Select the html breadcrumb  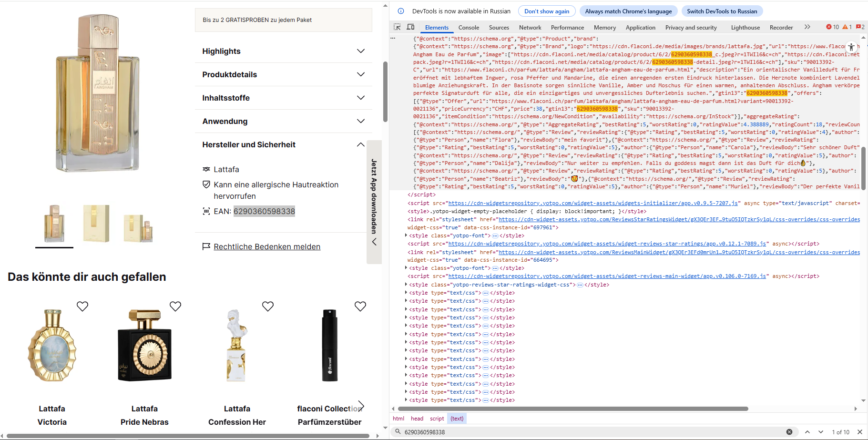(398, 419)
